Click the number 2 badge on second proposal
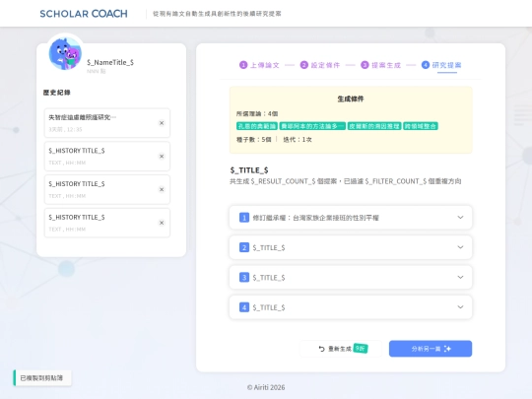Screen dimensions: 532x399 pos(244,247)
